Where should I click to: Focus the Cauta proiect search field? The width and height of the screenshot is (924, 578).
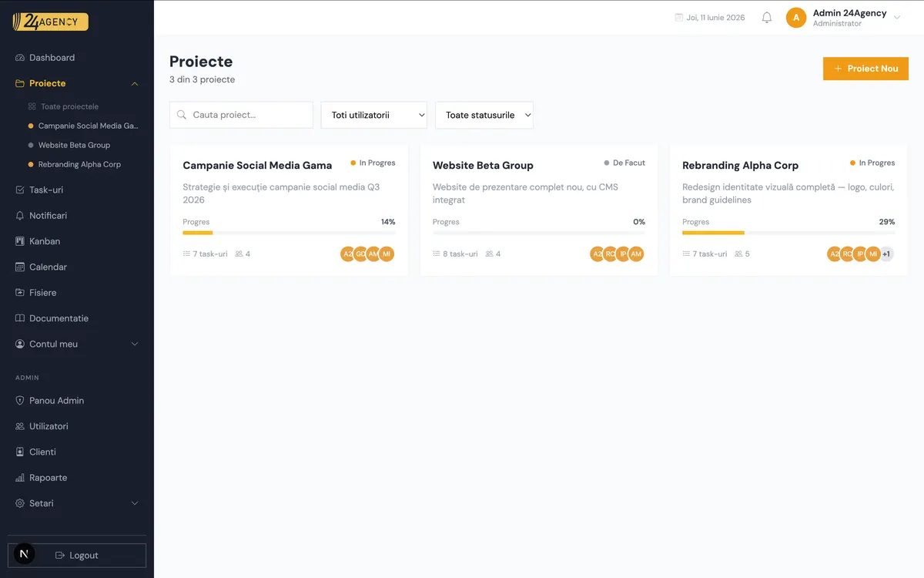click(x=241, y=115)
